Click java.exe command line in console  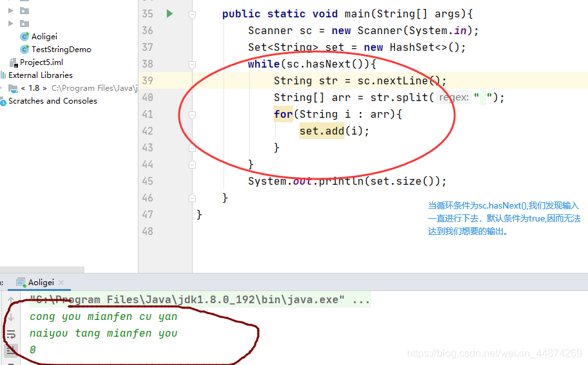coord(200,300)
